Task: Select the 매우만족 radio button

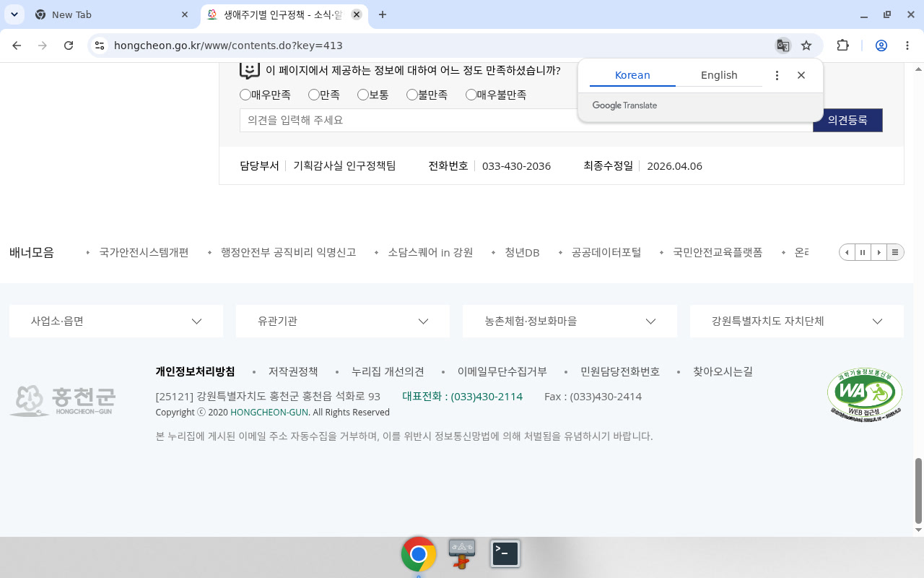Action: [x=245, y=95]
